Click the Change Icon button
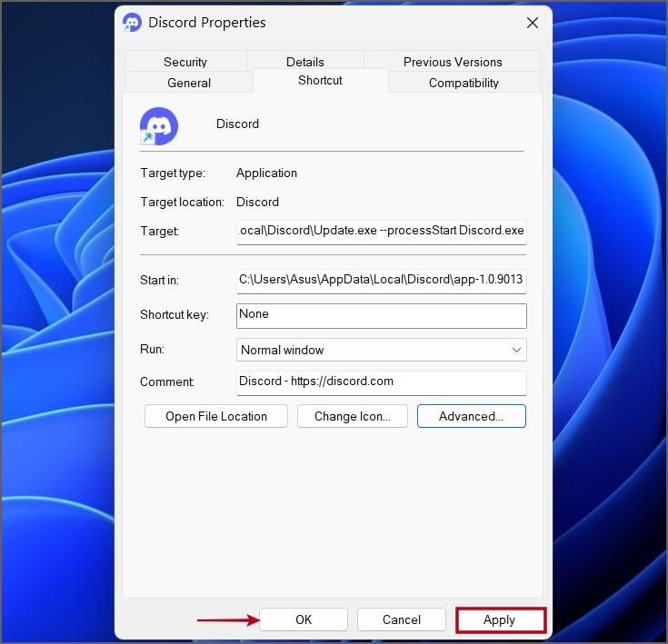668x644 pixels. (353, 416)
